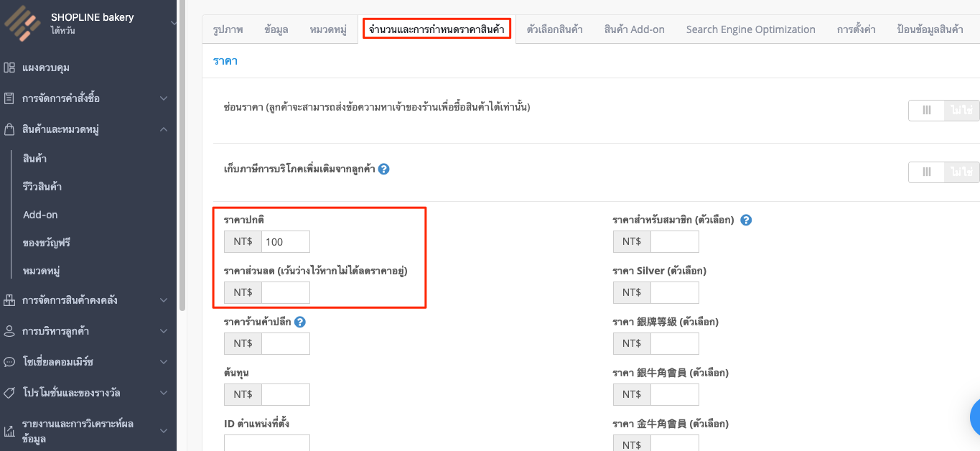This screenshot has height=451, width=980.
Task: Click help icon beside เก็บภาษีการบริโภคเพิ่มเติมจากลูกค้า
Action: [x=383, y=169]
